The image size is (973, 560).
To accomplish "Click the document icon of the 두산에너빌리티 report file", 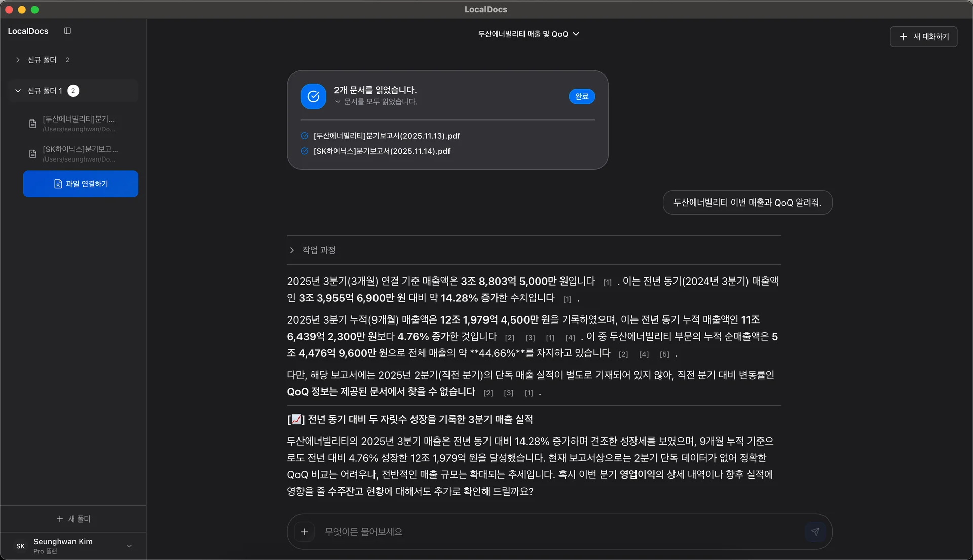I will pyautogui.click(x=32, y=123).
